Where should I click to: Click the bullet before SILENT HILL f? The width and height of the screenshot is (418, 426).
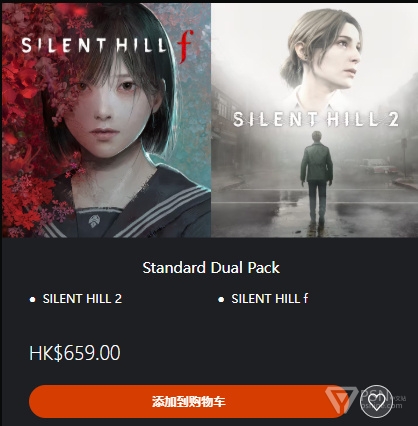pyautogui.click(x=221, y=299)
